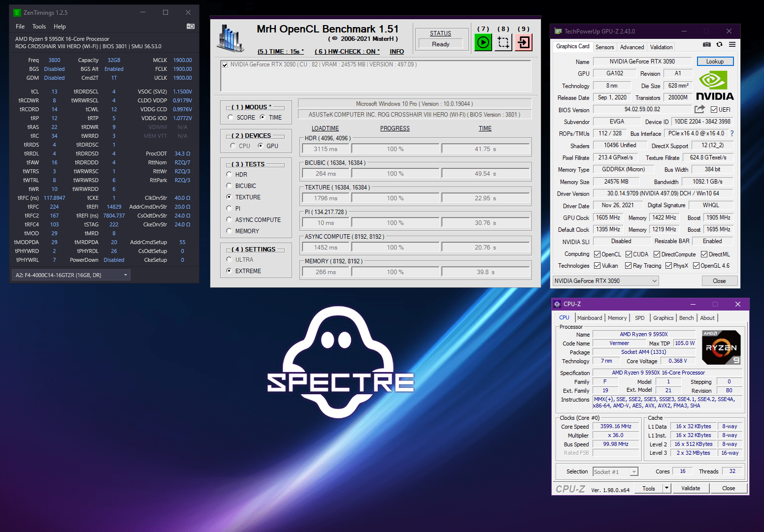
Task: Click the TEXTURE progress bar showing 100 %
Action: point(395,198)
